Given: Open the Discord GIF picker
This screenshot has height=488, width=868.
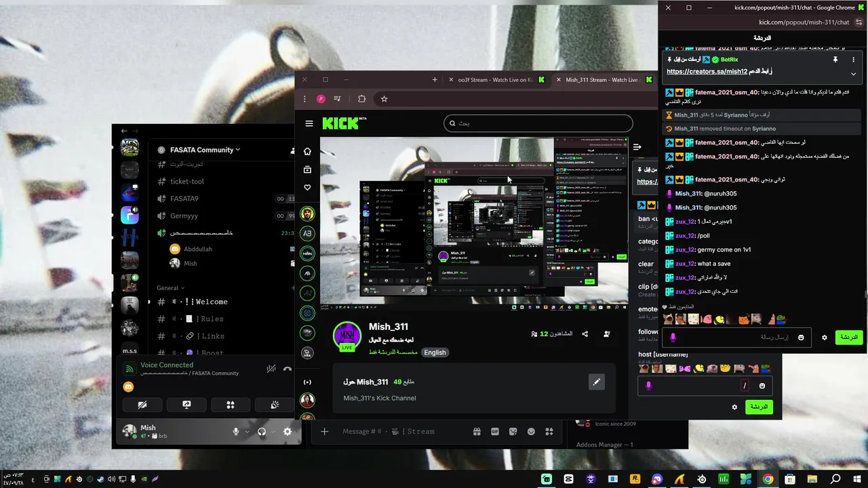Looking at the screenshot, I should point(495,432).
